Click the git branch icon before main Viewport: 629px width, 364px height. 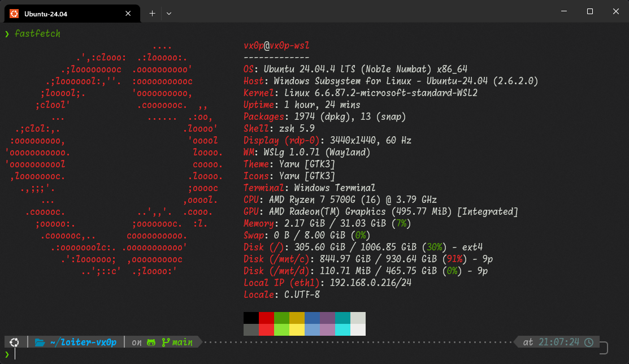[x=165, y=343]
